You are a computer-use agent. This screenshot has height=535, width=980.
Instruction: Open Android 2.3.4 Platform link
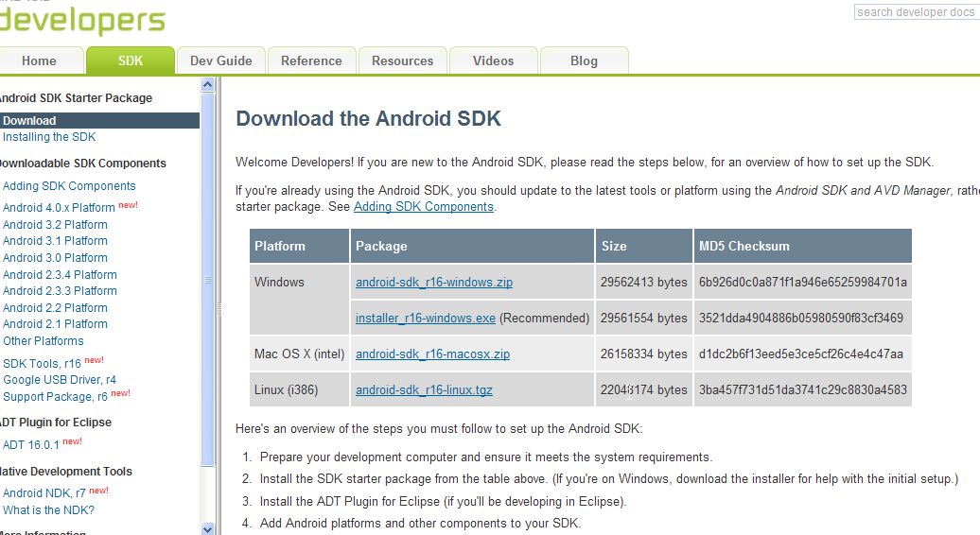click(x=60, y=275)
